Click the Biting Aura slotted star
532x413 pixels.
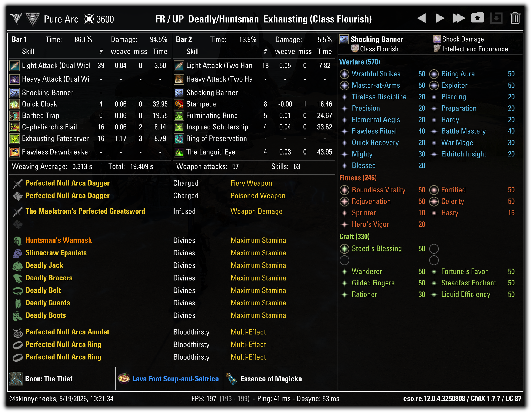[434, 74]
